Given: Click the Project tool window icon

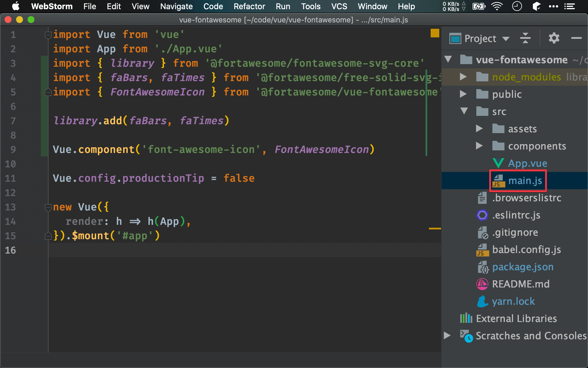Looking at the screenshot, I should point(455,39).
